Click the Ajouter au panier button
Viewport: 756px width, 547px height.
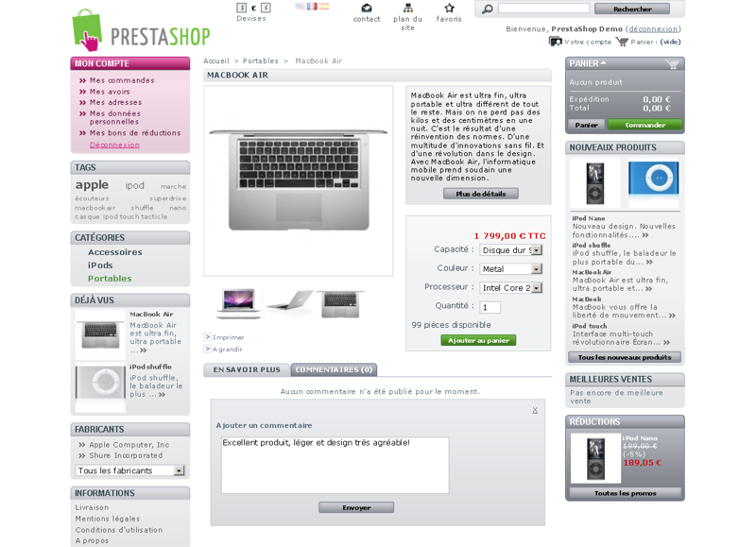pos(478,340)
